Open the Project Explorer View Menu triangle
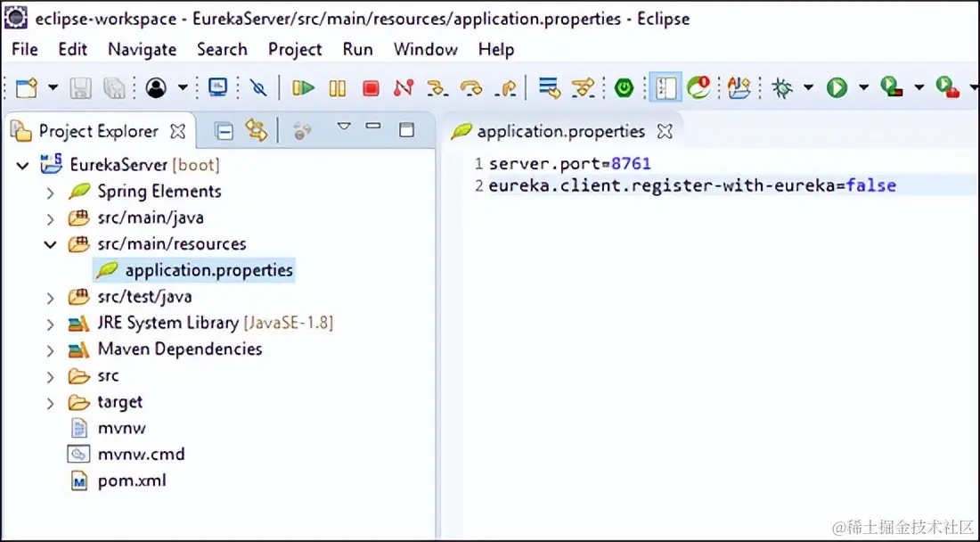The height and width of the screenshot is (542, 980). click(344, 127)
